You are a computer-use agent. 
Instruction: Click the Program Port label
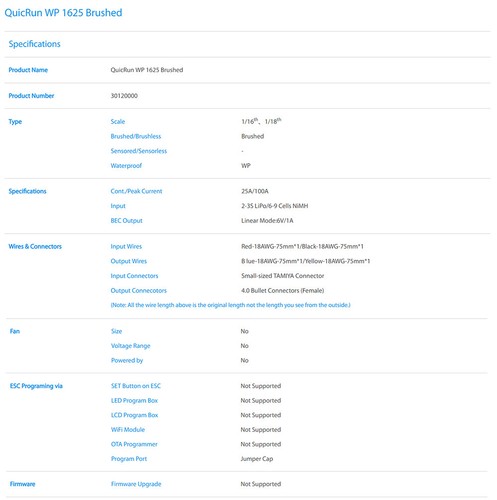tap(129, 459)
